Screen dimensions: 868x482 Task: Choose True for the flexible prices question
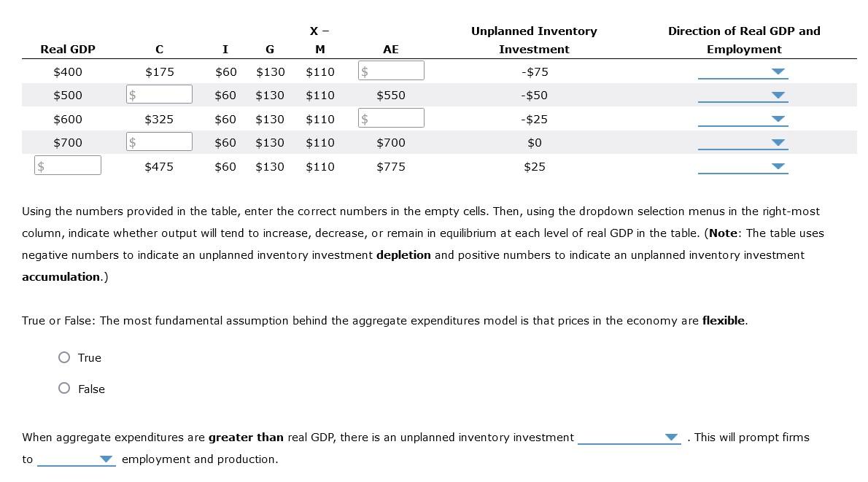(x=64, y=357)
